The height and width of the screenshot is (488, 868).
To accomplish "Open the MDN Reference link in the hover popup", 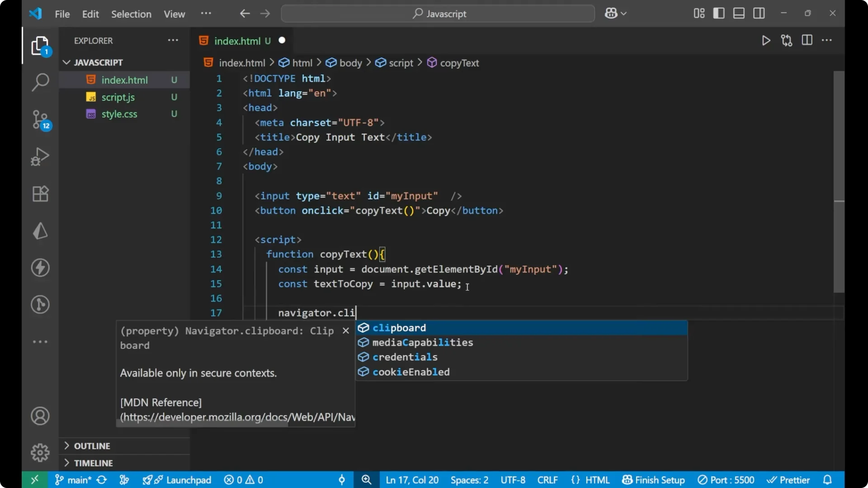I will (x=160, y=402).
